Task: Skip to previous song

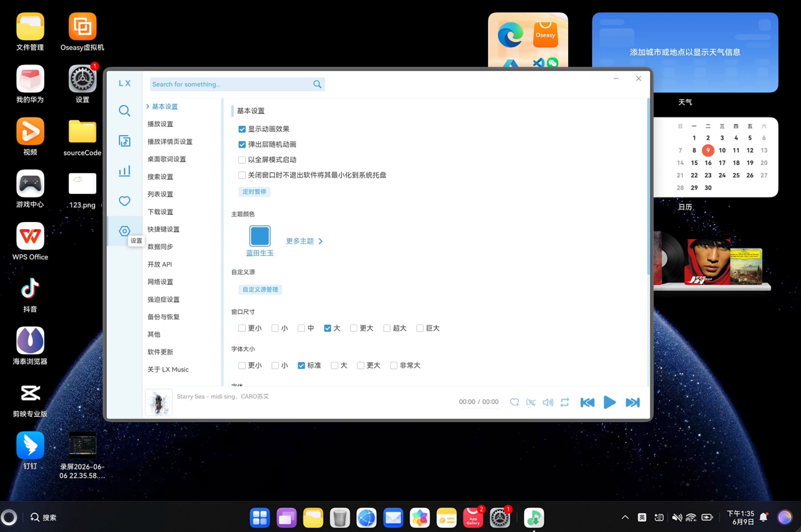Action: point(587,402)
